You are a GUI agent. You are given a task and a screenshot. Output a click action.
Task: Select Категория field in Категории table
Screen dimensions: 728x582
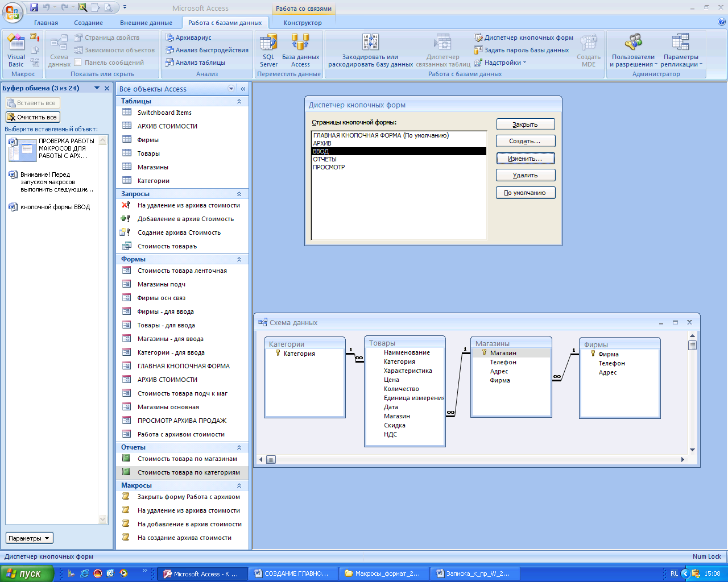click(299, 354)
